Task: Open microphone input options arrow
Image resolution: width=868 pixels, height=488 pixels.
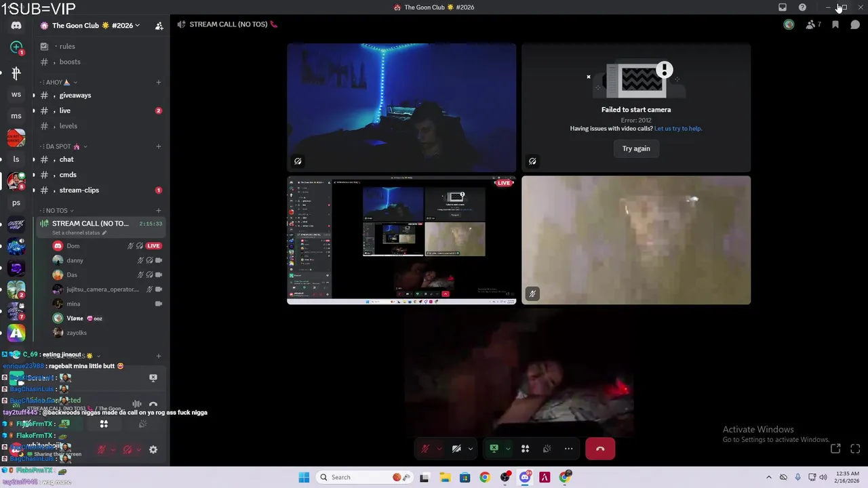Action: click(439, 449)
